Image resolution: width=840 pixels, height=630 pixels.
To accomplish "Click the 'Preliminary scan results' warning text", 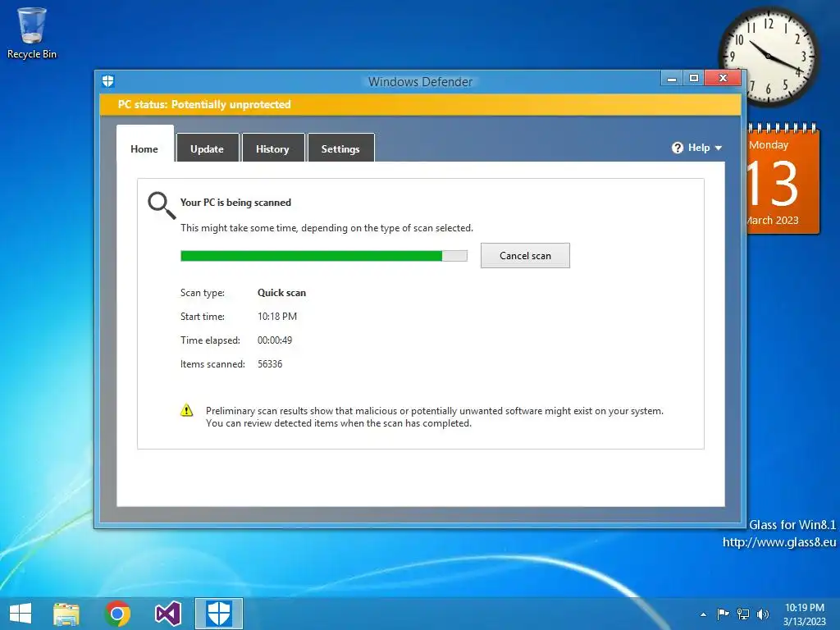I will [435, 417].
